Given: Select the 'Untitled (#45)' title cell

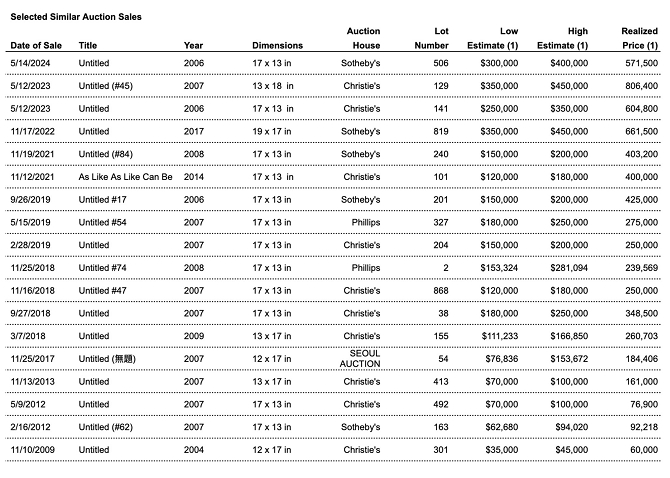Looking at the screenshot, I should [106, 86].
